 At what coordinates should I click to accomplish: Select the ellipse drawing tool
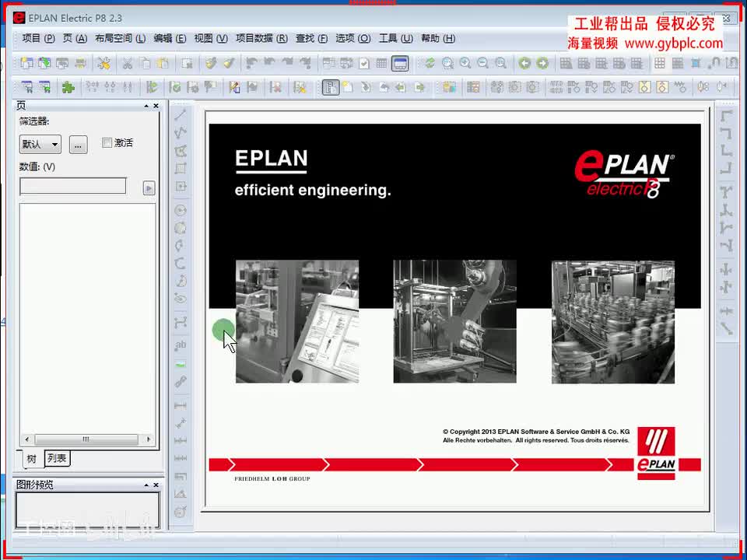point(181,299)
